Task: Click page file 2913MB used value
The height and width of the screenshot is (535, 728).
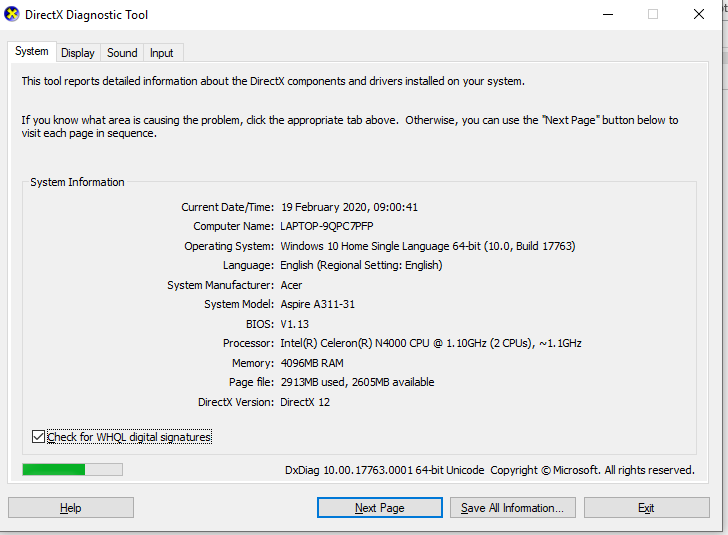Action: 358,382
